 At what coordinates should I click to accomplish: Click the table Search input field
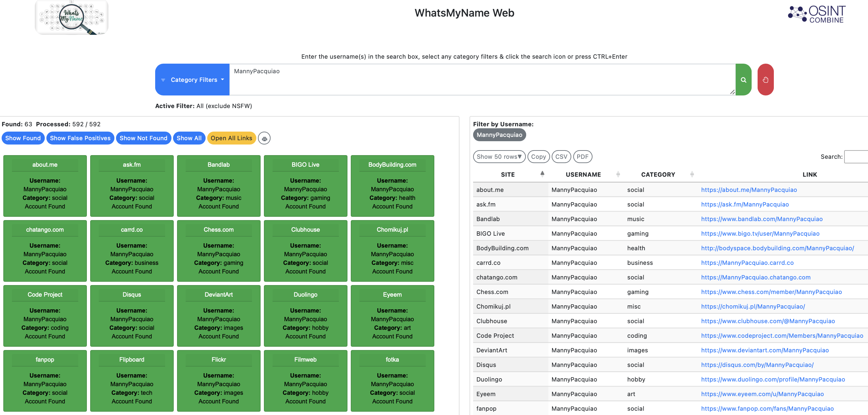[x=856, y=157]
